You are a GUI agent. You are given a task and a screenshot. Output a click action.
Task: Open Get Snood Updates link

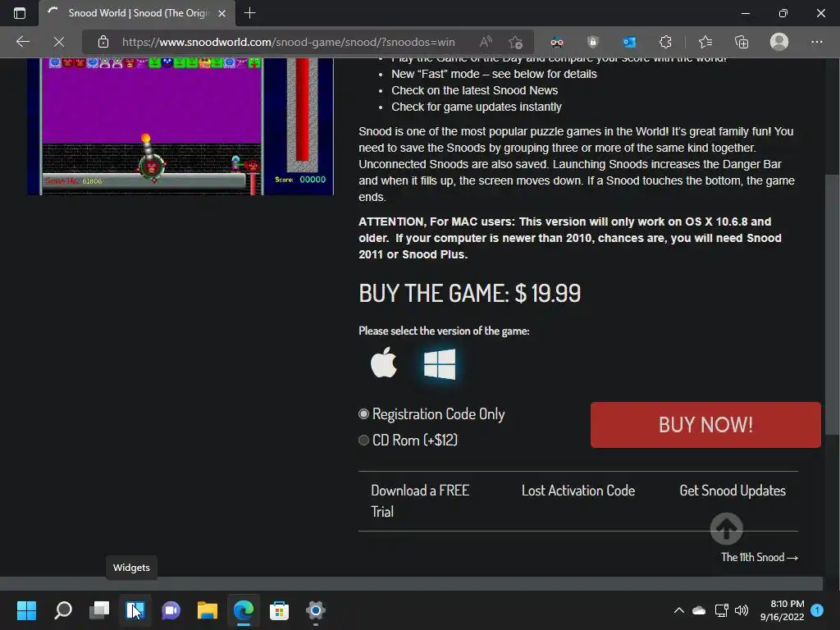pyautogui.click(x=733, y=491)
